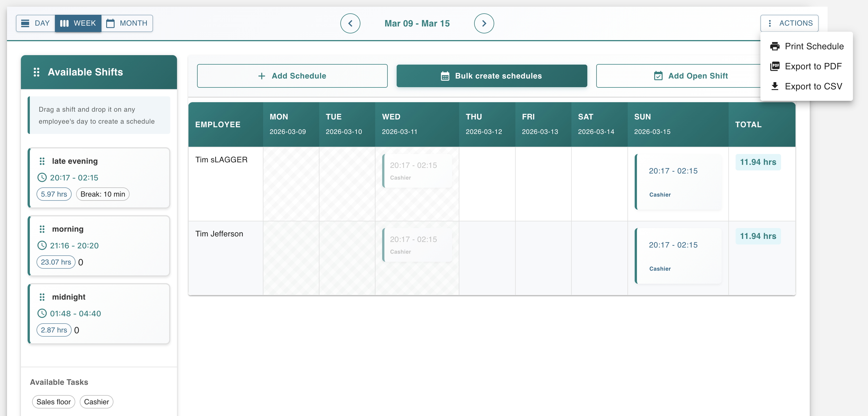Viewport: 868px width, 416px height.
Task: Click the clock icon on the morning shift
Action: (x=42, y=245)
